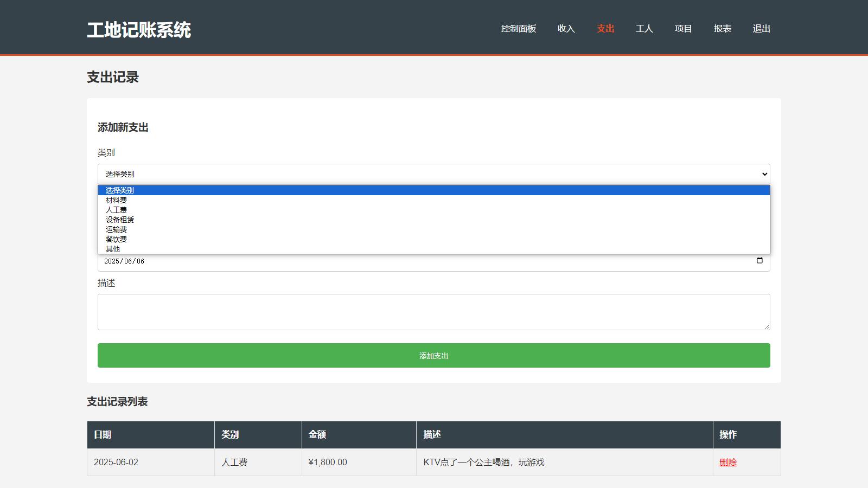Viewport: 868px width, 488px height.
Task: Click 退出 to log out
Action: pos(761,29)
